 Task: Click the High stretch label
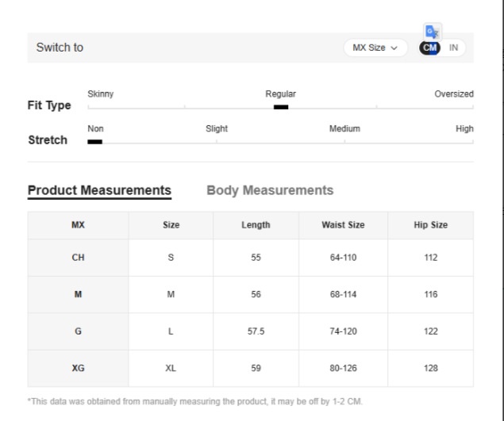464,128
